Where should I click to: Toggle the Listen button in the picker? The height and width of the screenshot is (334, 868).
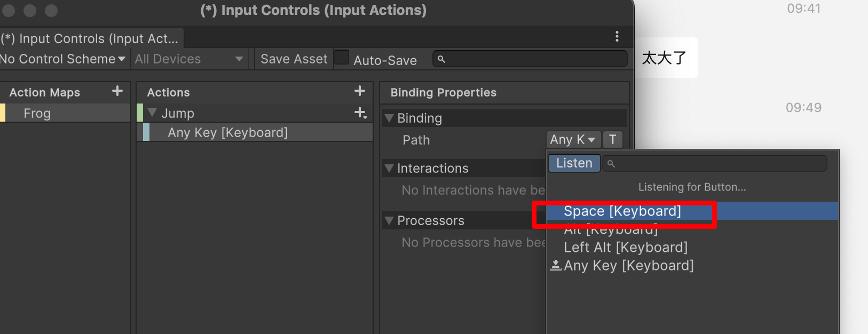[574, 163]
